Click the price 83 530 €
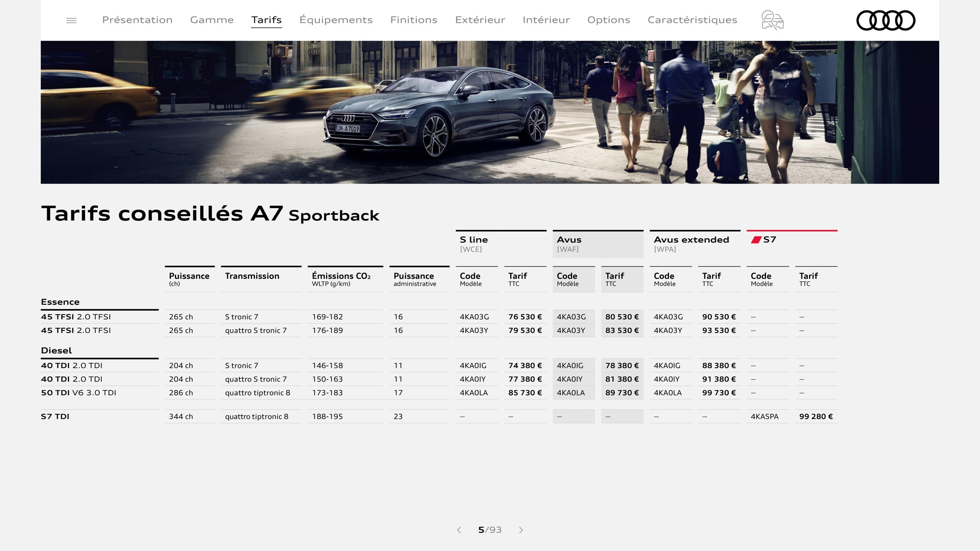 [x=622, y=331]
